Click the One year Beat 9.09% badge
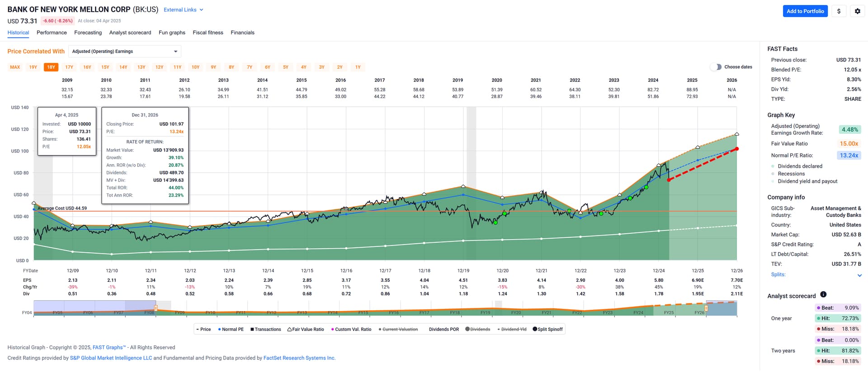Viewport: 868px width, 373px height. pos(838,308)
